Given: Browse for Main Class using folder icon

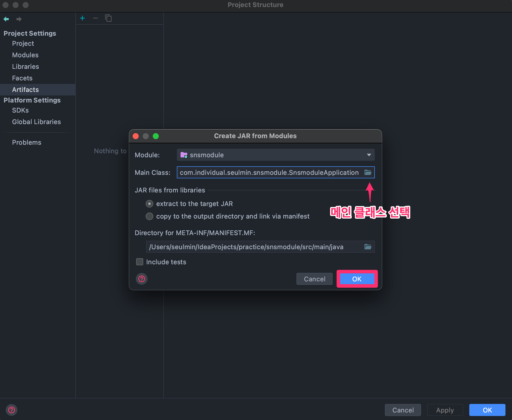Looking at the screenshot, I should coord(368,172).
